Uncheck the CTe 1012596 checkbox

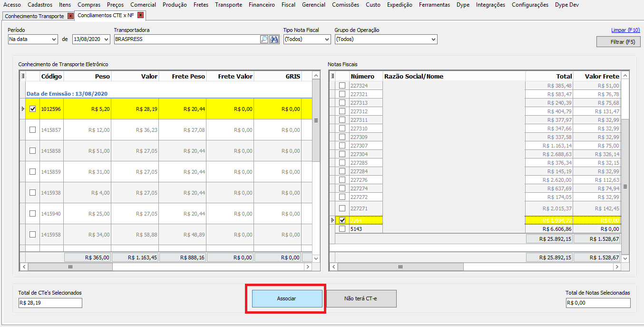click(x=32, y=109)
